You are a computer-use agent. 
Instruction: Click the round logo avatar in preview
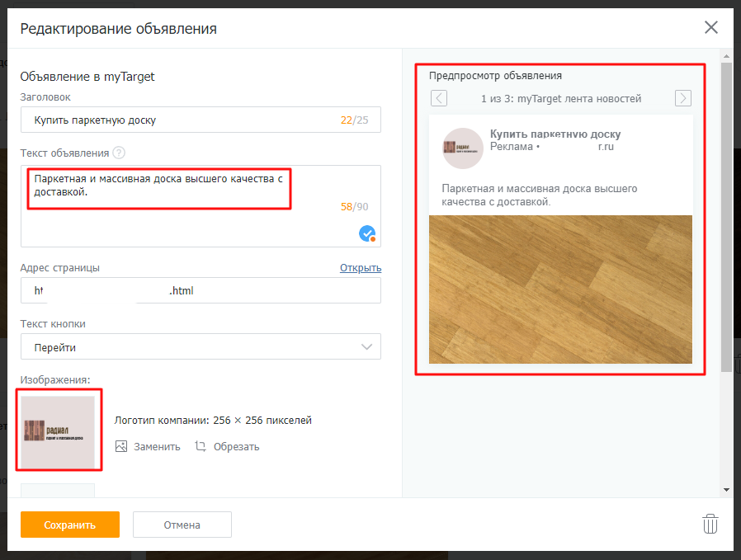pyautogui.click(x=463, y=148)
